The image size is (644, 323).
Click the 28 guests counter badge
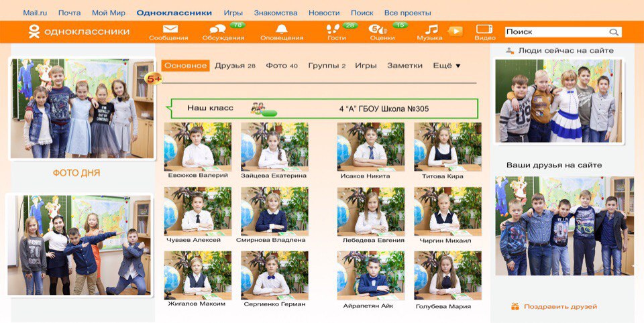[350, 25]
